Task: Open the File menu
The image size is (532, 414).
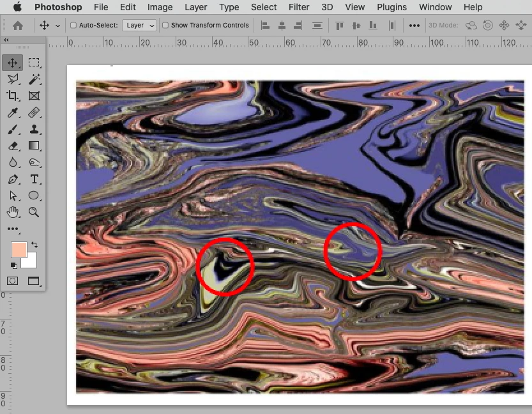Action: [101, 7]
